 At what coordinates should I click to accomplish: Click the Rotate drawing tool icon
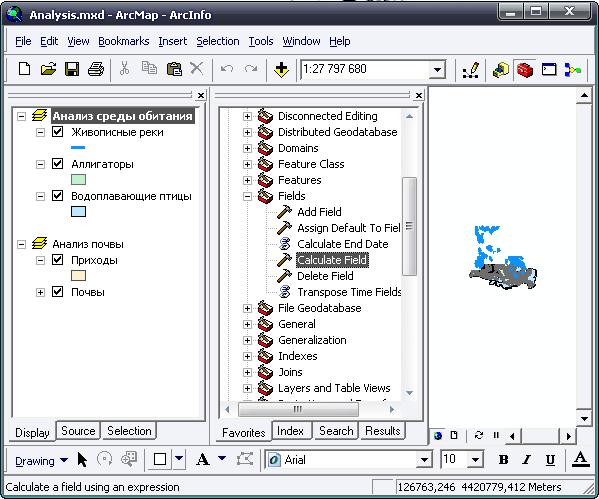[105, 459]
